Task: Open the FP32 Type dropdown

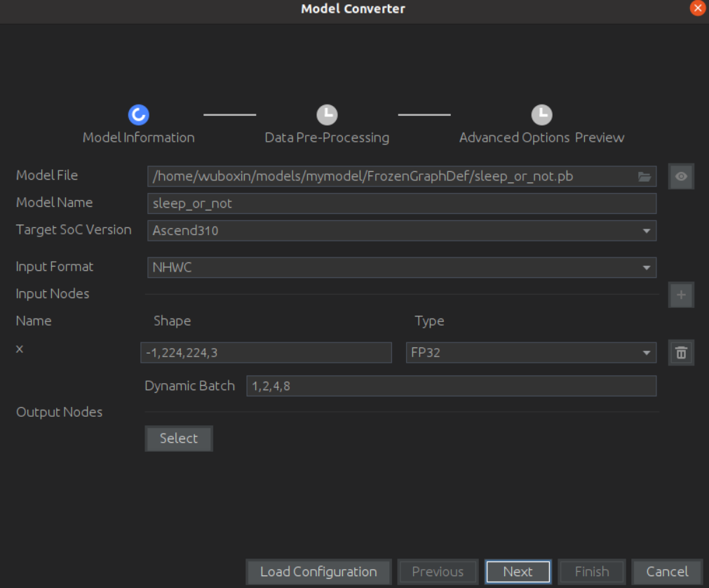Action: [x=531, y=353]
